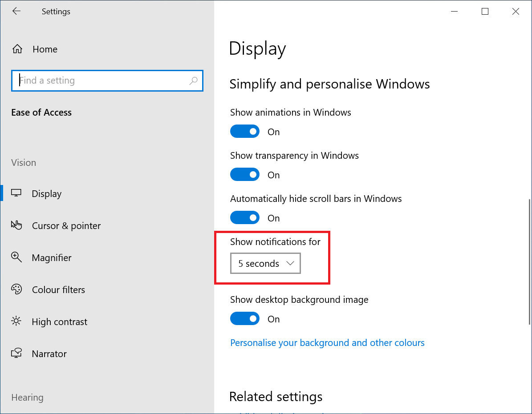Turn off Show desktop background image

click(x=245, y=318)
